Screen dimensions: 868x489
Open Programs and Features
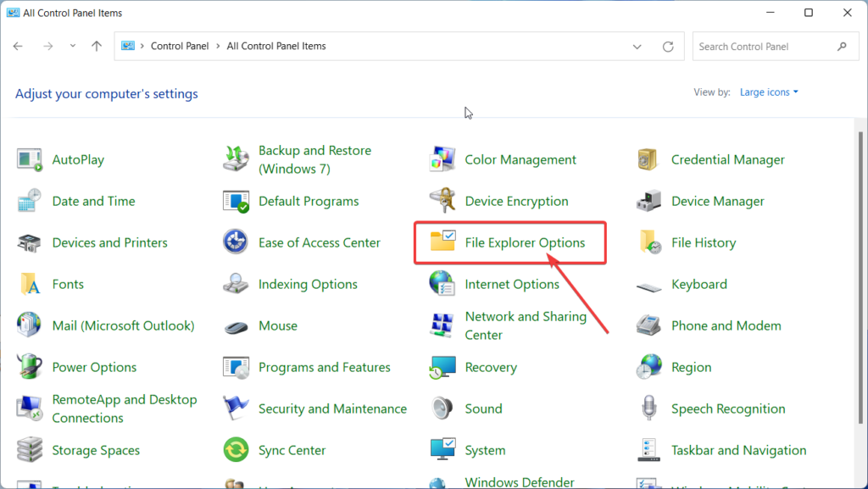pos(324,367)
